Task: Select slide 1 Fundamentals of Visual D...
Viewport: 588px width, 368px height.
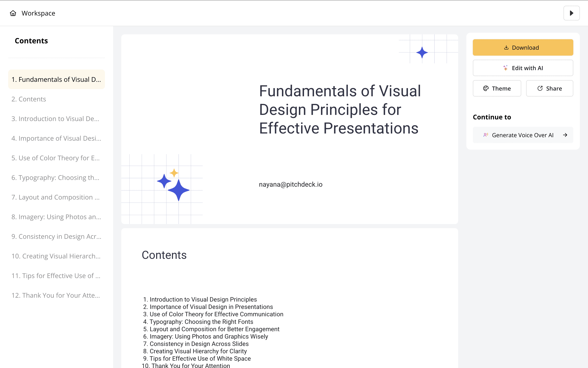Action: click(x=57, y=79)
